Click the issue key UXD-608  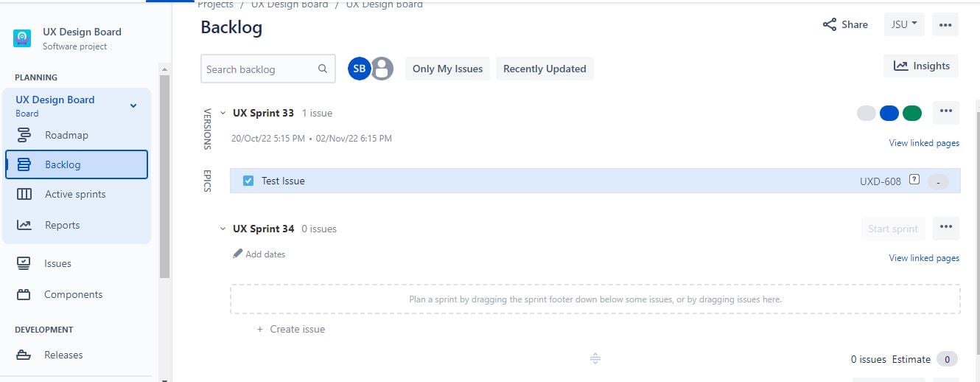880,181
